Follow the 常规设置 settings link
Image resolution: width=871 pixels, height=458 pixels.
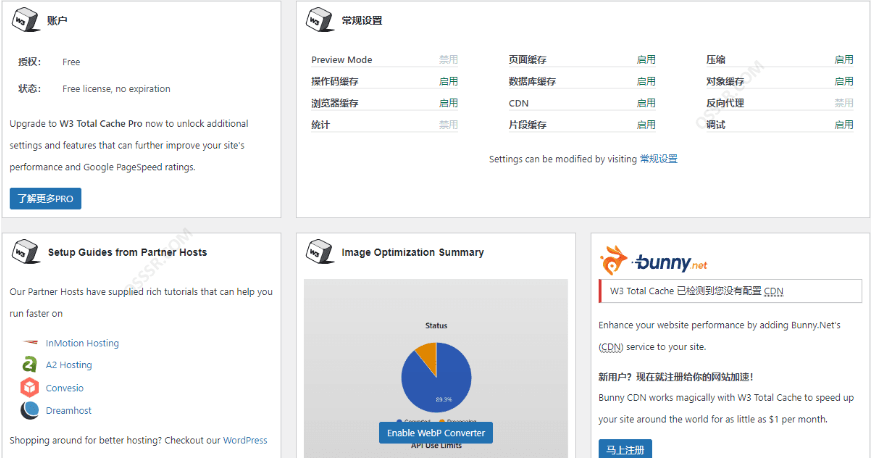coord(658,159)
